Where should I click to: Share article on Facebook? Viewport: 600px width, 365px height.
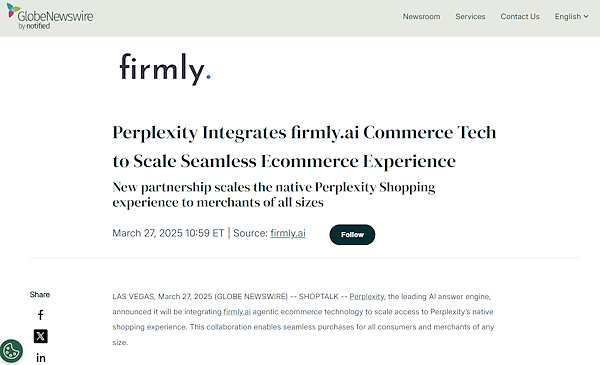(41, 315)
